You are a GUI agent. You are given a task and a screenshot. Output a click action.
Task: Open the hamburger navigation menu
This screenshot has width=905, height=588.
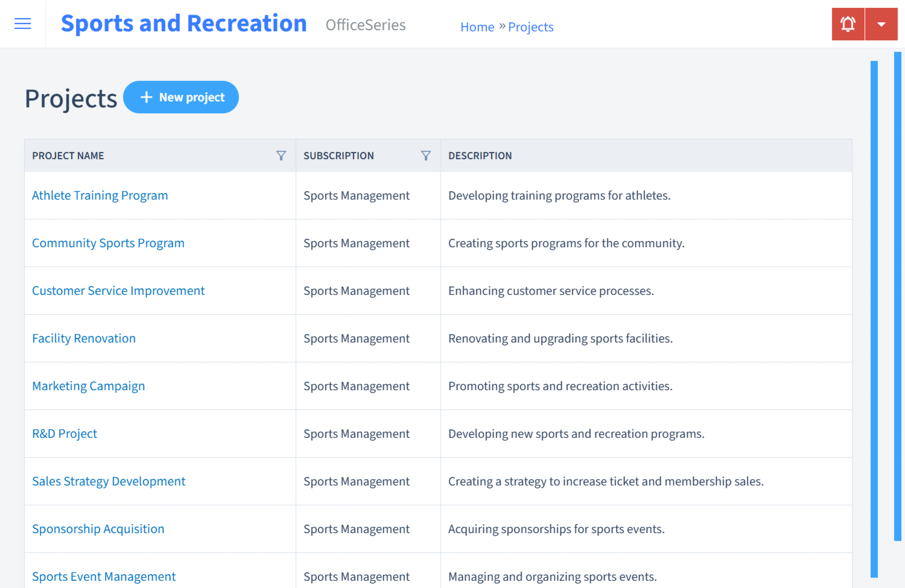22,24
